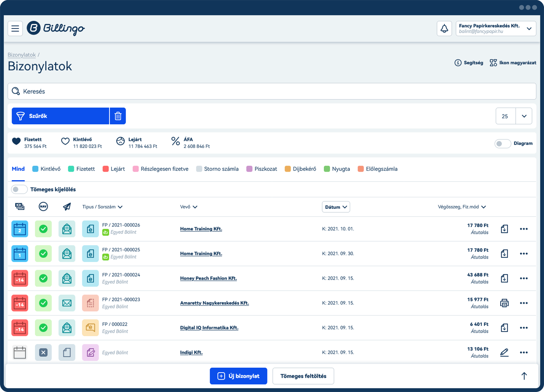Open the notifications bell
Screen dimensions: 544x392
[444, 29]
